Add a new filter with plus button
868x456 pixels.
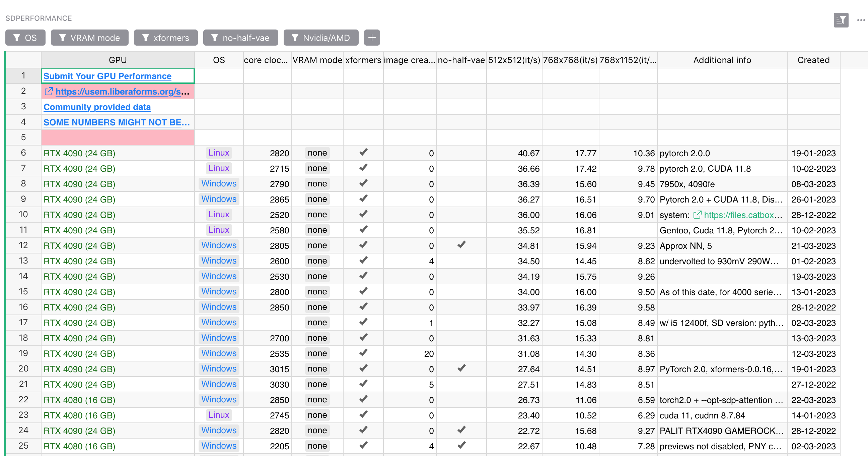pos(372,38)
